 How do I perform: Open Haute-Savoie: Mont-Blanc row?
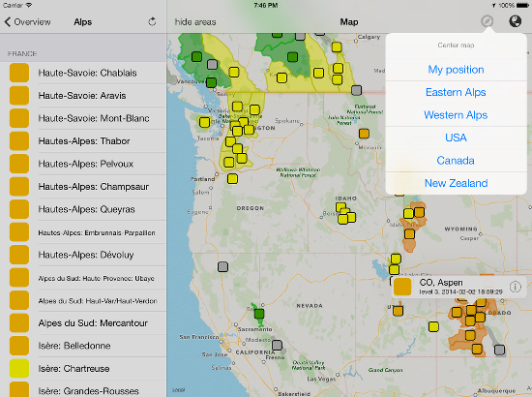pos(83,118)
